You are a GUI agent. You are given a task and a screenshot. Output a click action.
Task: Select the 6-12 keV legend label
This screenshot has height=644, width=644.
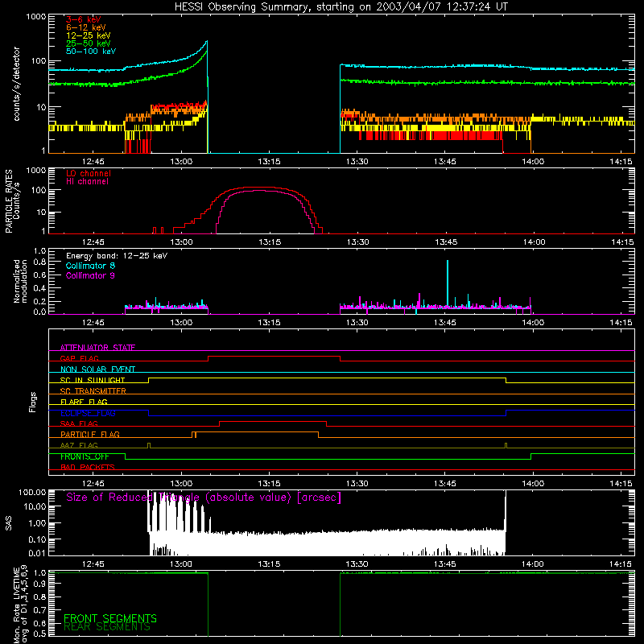click(x=86, y=27)
